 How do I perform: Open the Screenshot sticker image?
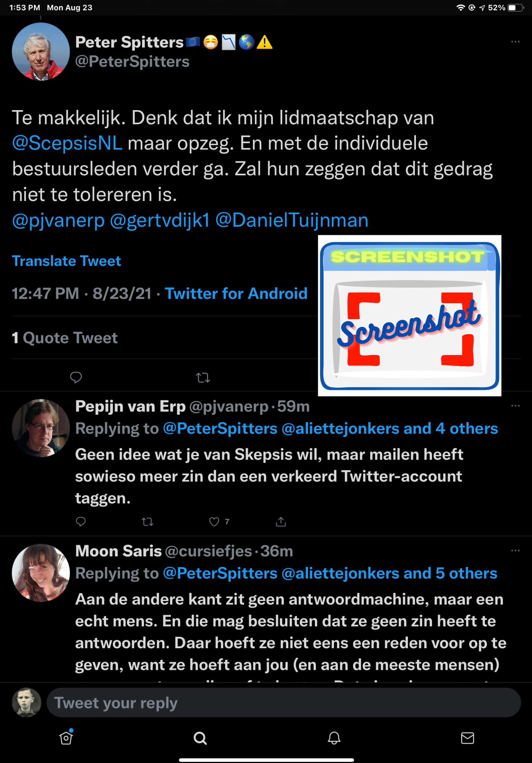pyautogui.click(x=409, y=315)
